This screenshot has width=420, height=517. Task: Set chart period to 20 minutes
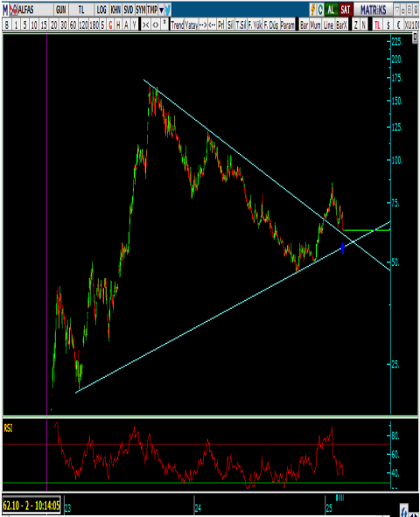pos(53,24)
